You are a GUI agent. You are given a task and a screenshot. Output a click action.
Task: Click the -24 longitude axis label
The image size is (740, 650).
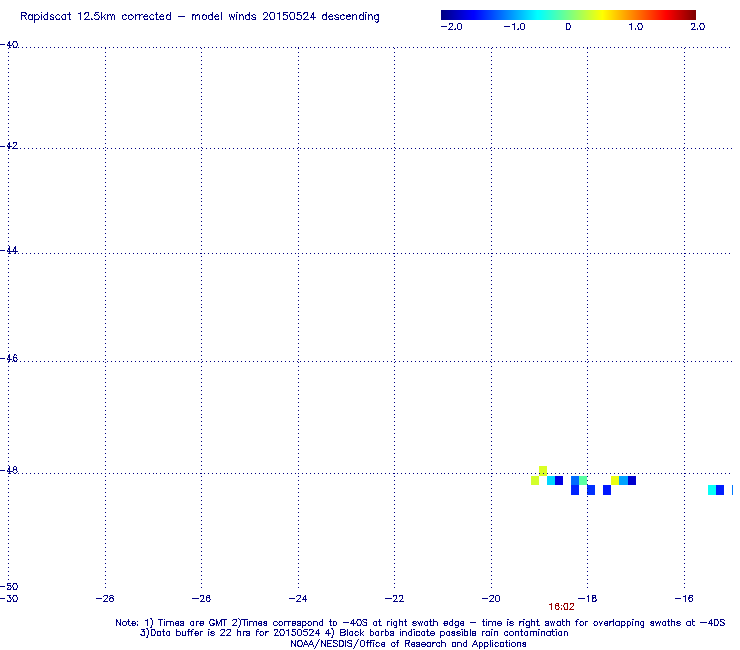click(298, 599)
